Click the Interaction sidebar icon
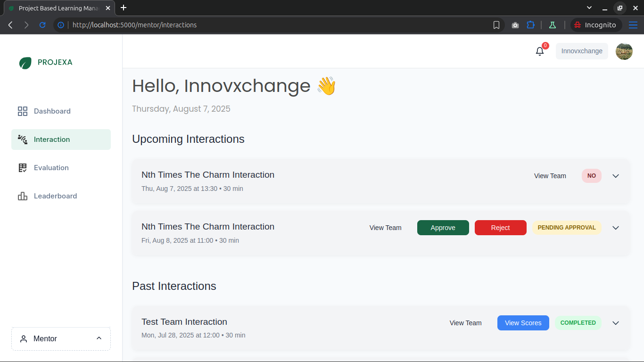644x362 pixels. point(22,140)
